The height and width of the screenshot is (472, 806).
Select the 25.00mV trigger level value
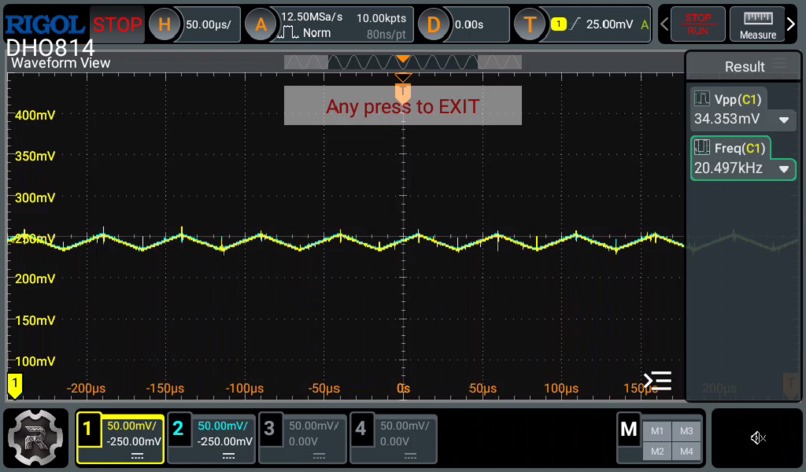[610, 24]
